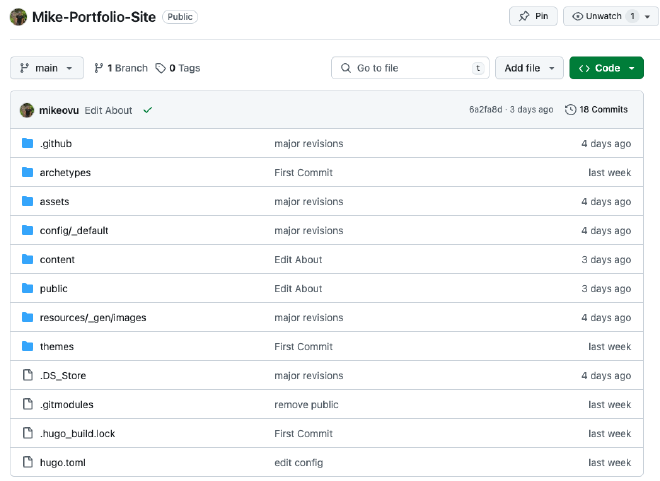Open the public folder
This screenshot has width=660, height=481.
tap(53, 289)
